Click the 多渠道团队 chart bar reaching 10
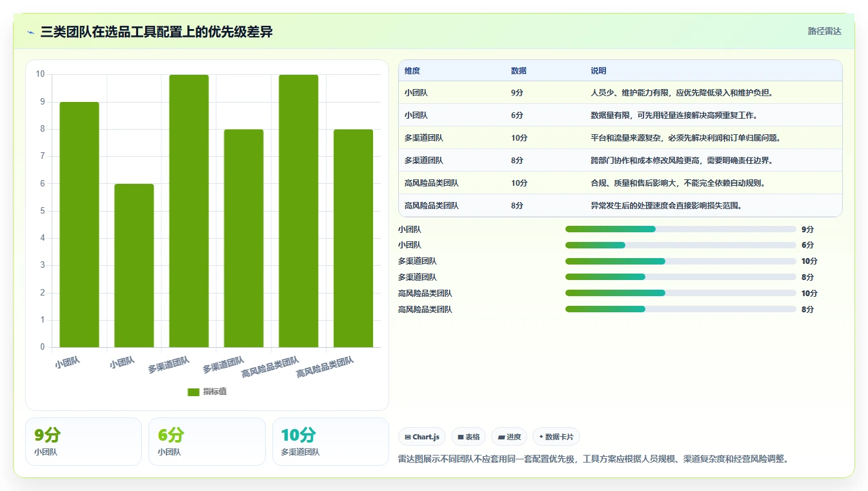868x491 pixels. (x=189, y=211)
